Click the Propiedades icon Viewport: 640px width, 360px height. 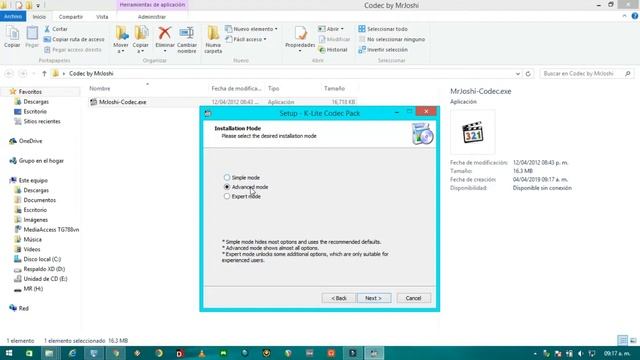pos(300,33)
